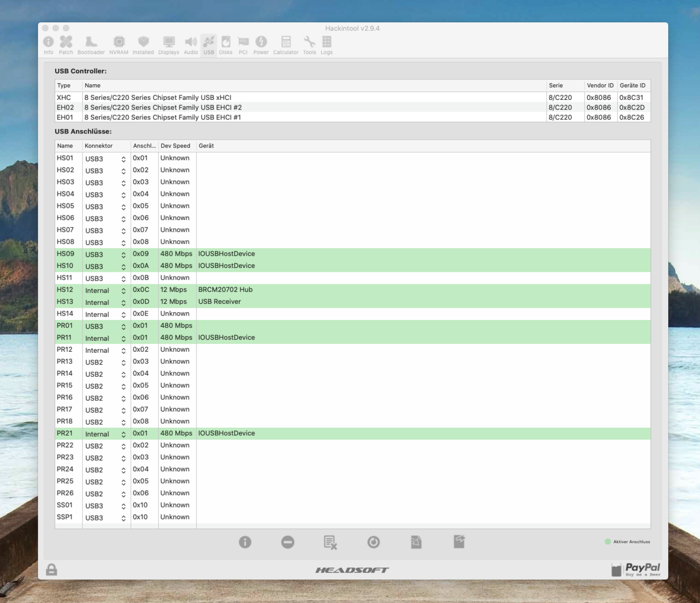Select the EH01 controller row
This screenshot has height=603, width=700.
pos(353,117)
